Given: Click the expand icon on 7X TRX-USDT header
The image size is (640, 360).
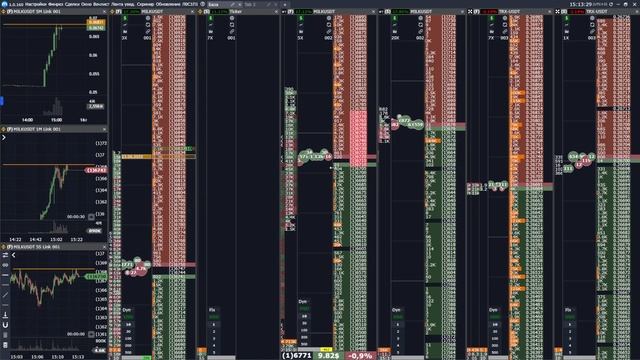Looking at the screenshot, I should coord(470,11).
